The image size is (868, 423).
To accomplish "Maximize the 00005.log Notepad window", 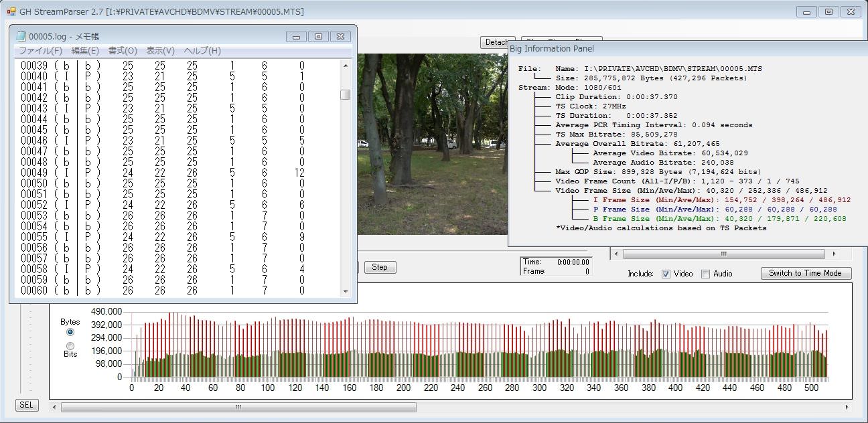I will pyautogui.click(x=318, y=37).
